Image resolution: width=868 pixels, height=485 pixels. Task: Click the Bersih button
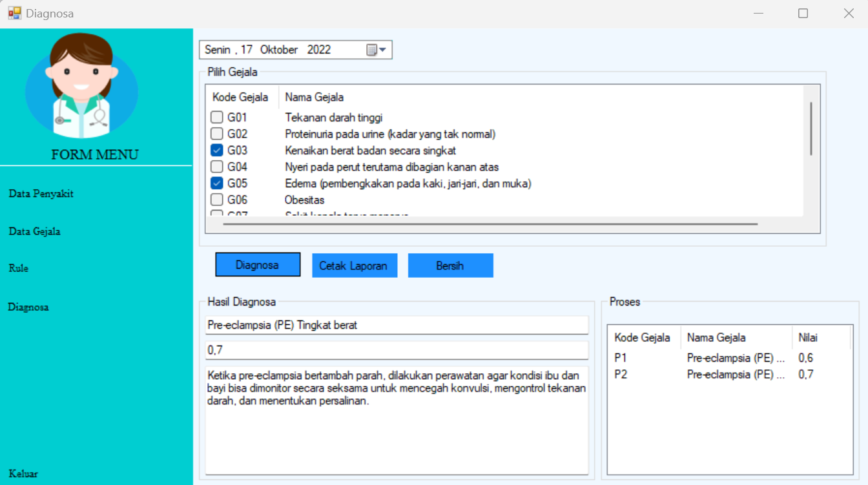pos(450,264)
